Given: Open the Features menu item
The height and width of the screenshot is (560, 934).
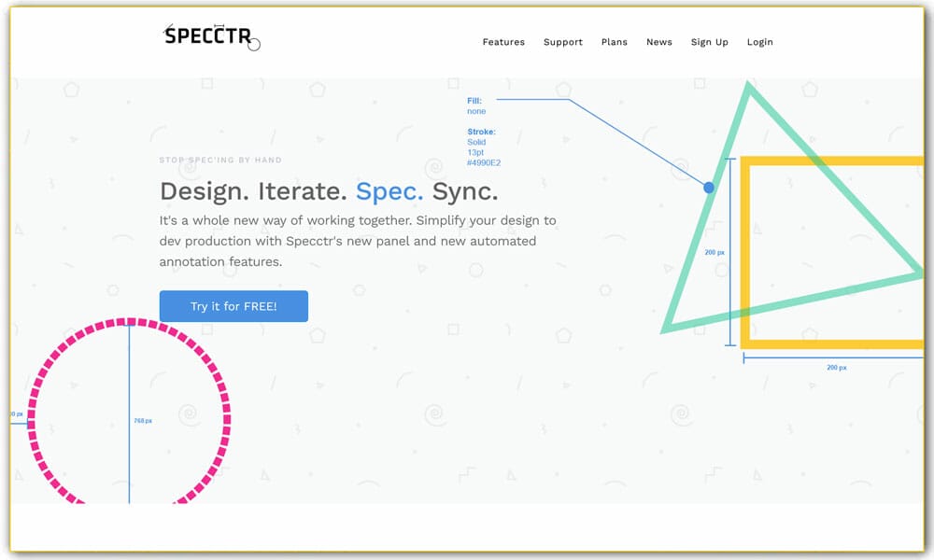Looking at the screenshot, I should pos(503,42).
